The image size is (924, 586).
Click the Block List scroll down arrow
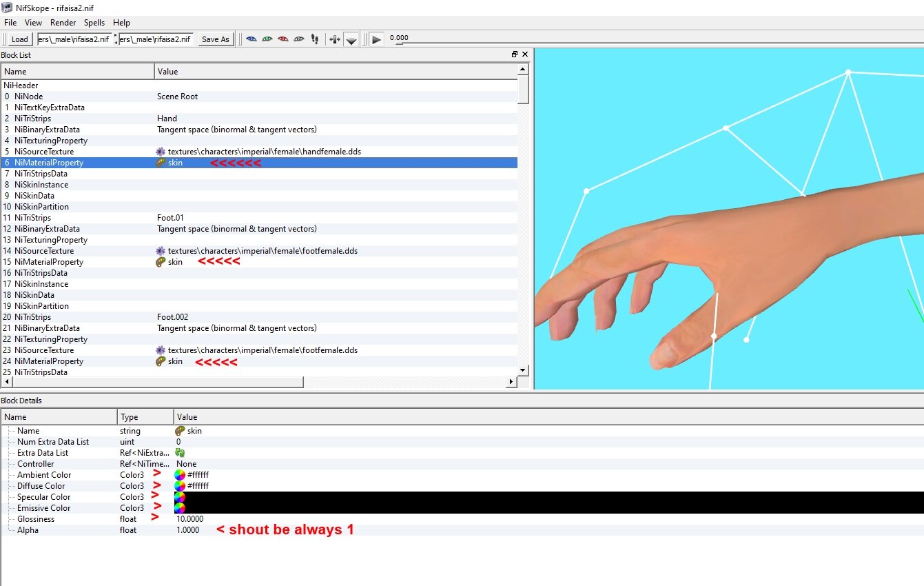(523, 370)
